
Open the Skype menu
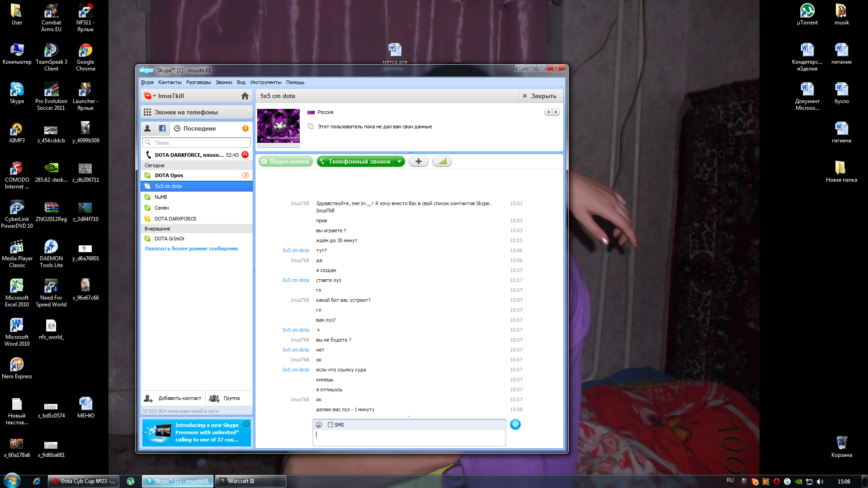[147, 82]
